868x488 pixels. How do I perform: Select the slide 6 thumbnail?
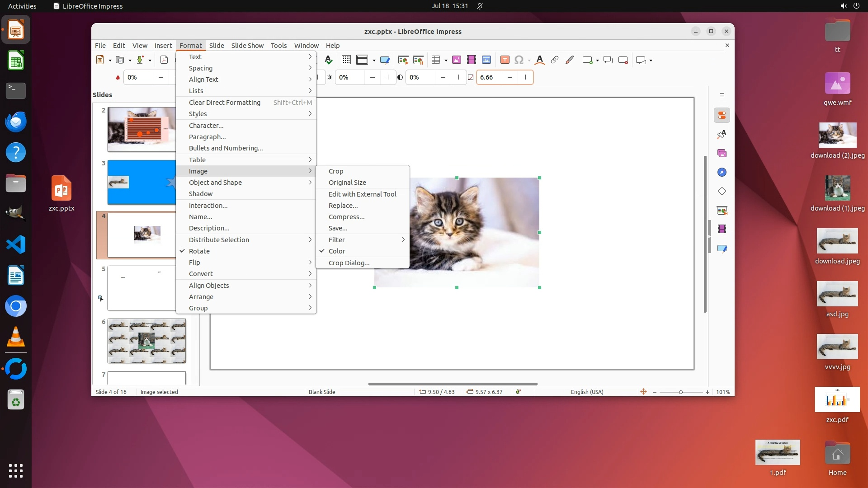tap(146, 341)
